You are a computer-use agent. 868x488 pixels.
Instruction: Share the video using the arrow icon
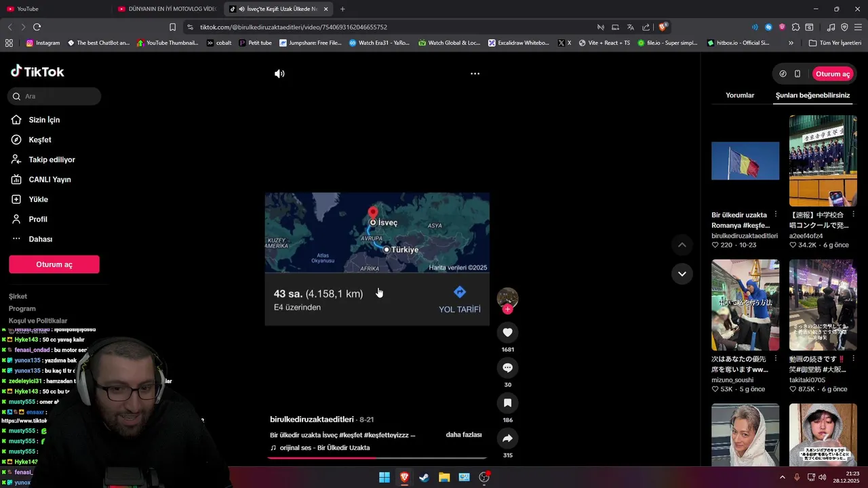tap(507, 439)
